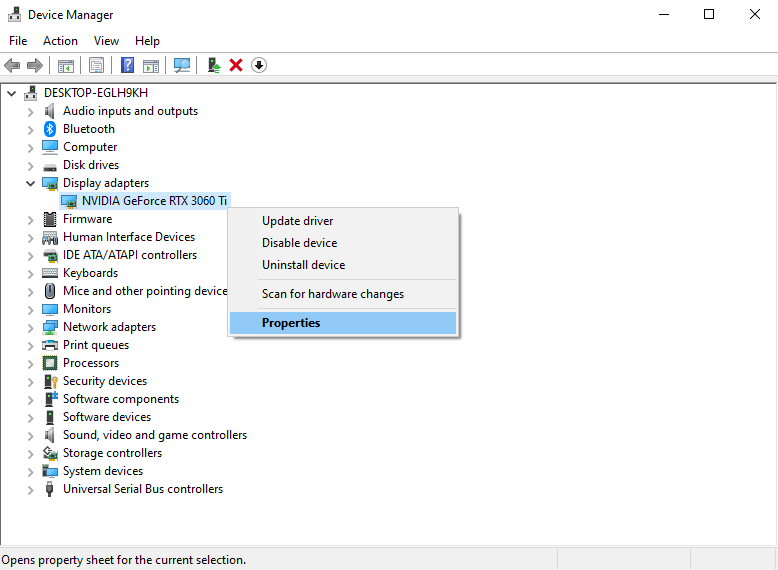Click Show/Hide Console Tree toolbar icon

(x=65, y=65)
